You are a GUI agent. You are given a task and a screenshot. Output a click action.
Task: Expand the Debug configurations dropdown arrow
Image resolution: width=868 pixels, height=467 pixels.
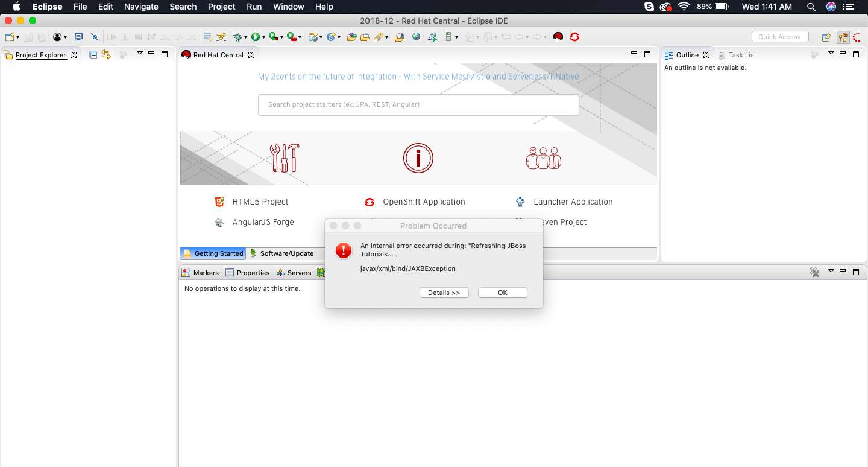(246, 37)
